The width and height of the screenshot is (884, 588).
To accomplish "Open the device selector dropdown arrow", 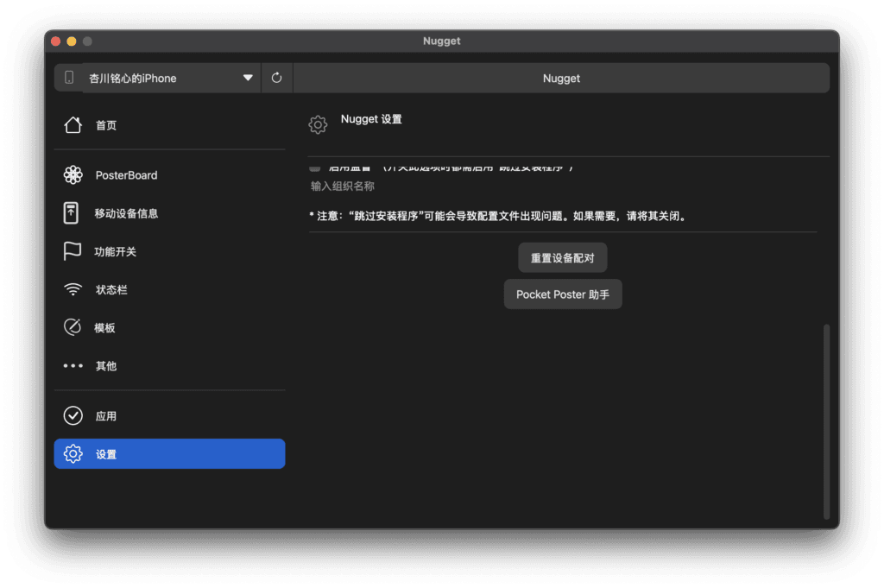I will tap(249, 77).
